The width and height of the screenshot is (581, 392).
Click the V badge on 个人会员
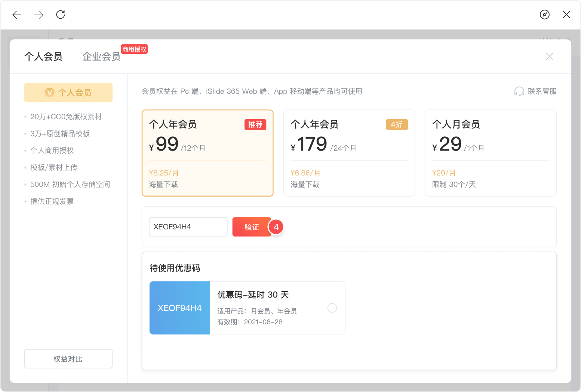(49, 93)
